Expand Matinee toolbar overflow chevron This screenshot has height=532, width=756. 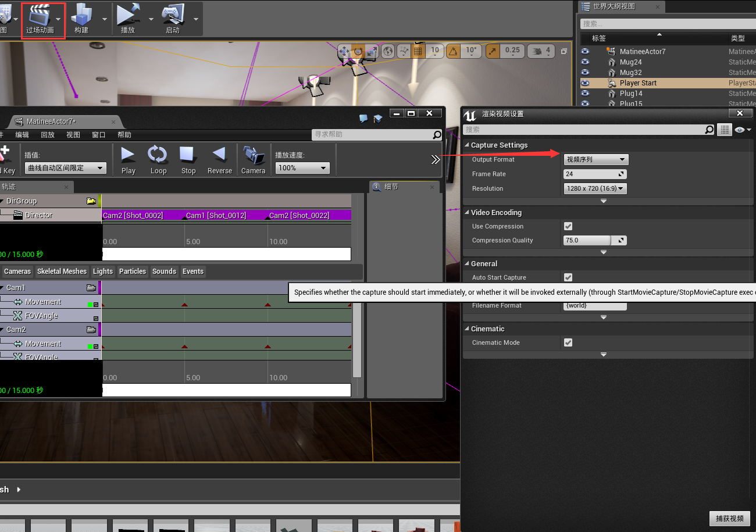(435, 160)
